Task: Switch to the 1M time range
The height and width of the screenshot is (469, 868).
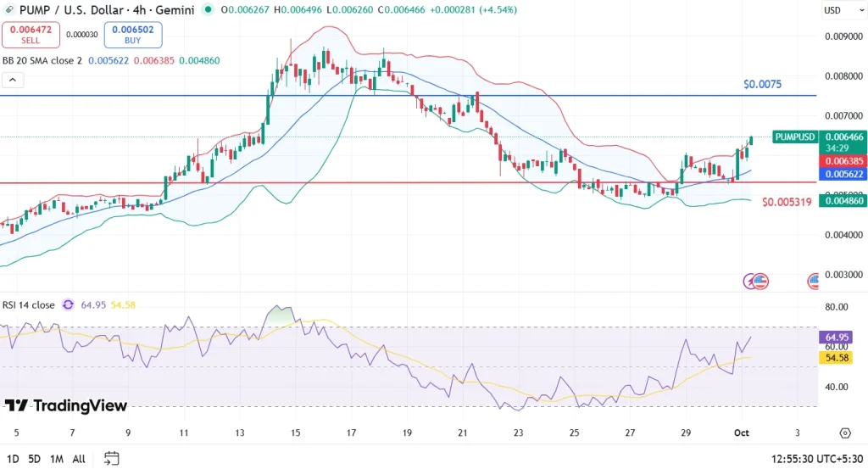Action: coord(57,459)
